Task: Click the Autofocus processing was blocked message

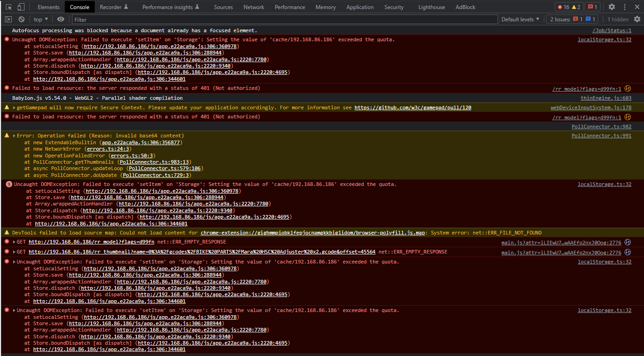Action: [x=135, y=30]
